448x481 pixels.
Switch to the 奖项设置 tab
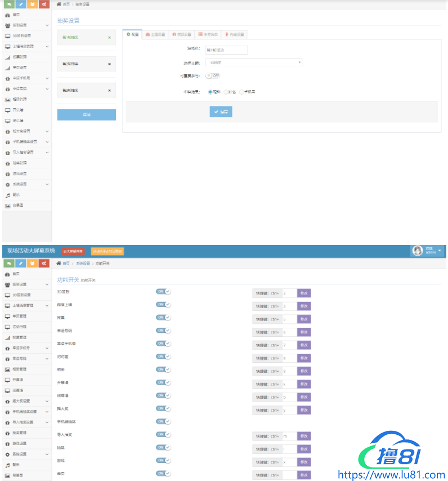(x=182, y=34)
